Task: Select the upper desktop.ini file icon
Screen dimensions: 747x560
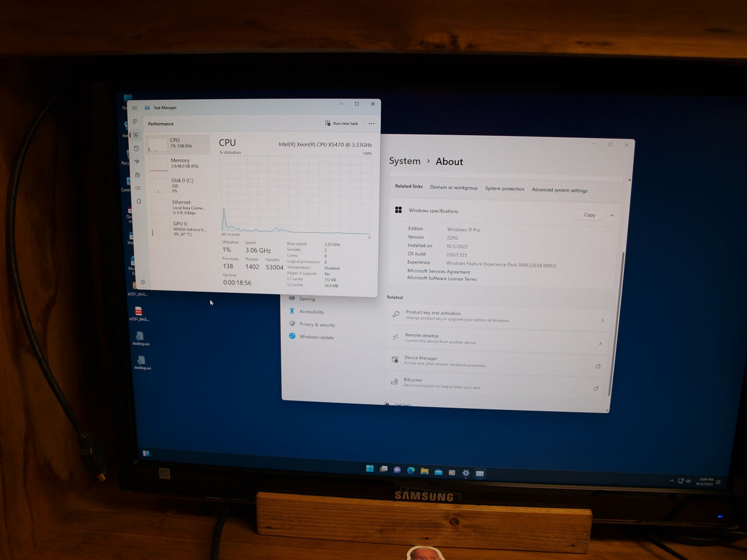Action: click(140, 338)
